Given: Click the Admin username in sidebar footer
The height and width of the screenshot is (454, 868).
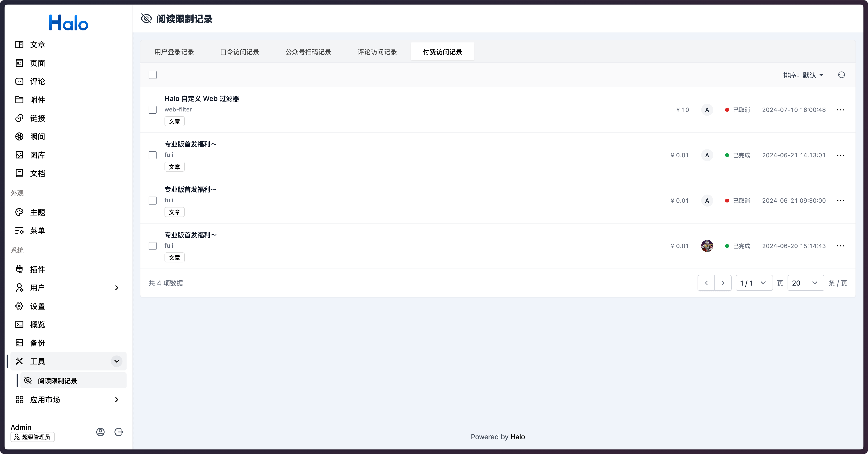Looking at the screenshot, I should (x=21, y=427).
